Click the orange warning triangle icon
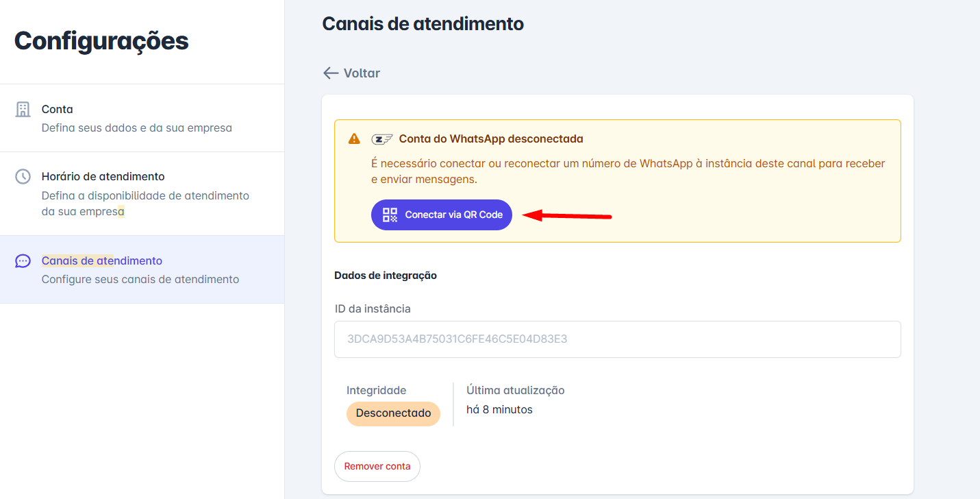This screenshot has width=980, height=499. (354, 139)
